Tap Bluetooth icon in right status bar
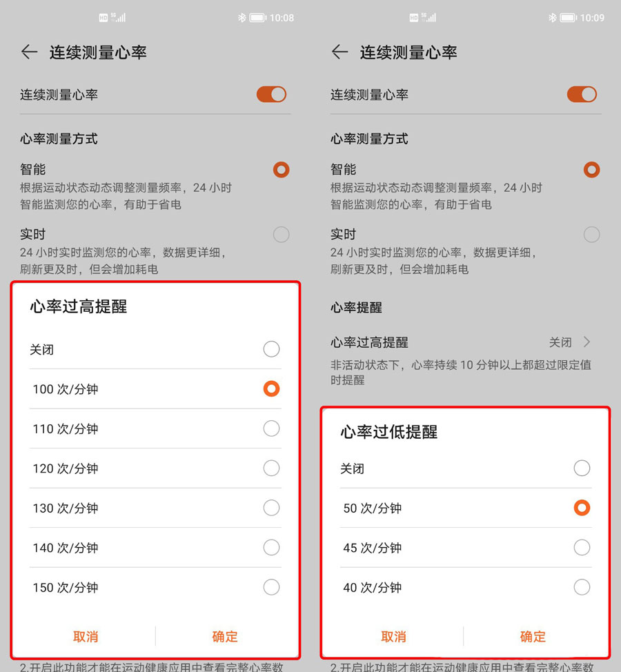The height and width of the screenshot is (672, 621). tap(553, 17)
